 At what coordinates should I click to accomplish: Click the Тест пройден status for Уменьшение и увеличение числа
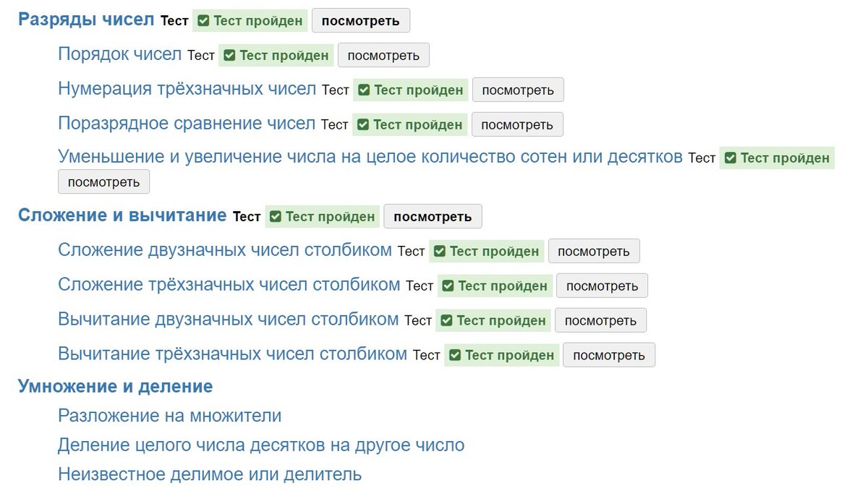(777, 158)
